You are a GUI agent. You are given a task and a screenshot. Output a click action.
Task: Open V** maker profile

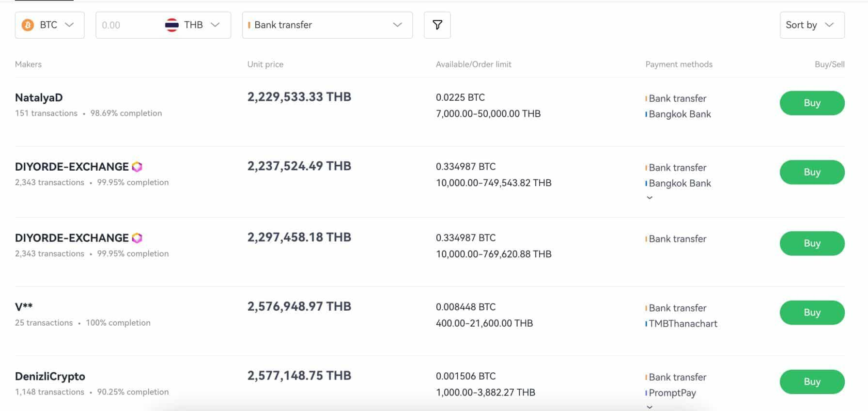24,307
